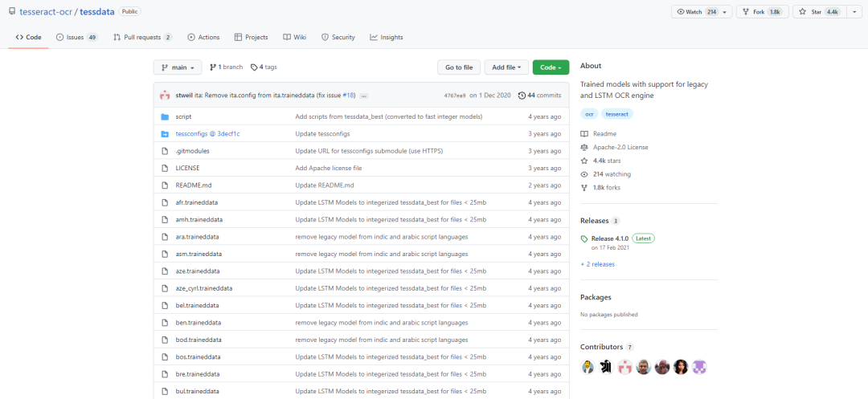Click the file icon beside README.md
This screenshot has width=868, height=399.
pos(165,185)
